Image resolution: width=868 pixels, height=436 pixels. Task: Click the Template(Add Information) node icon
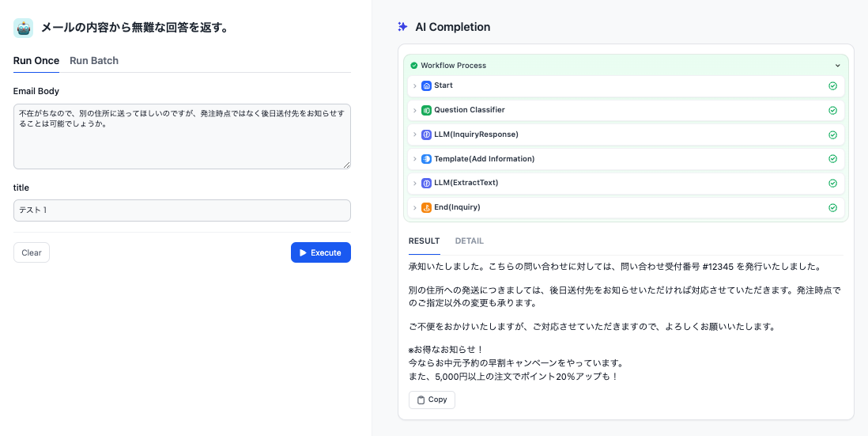[x=426, y=159]
